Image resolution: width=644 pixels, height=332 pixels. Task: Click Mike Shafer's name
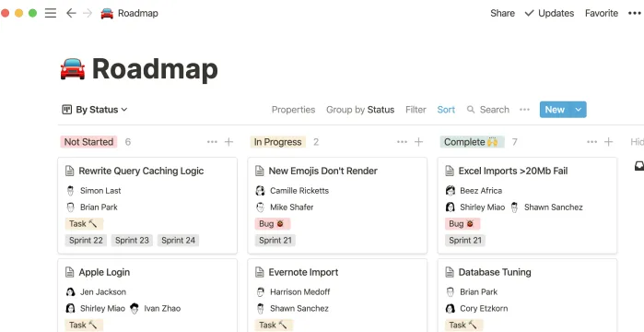coord(292,207)
